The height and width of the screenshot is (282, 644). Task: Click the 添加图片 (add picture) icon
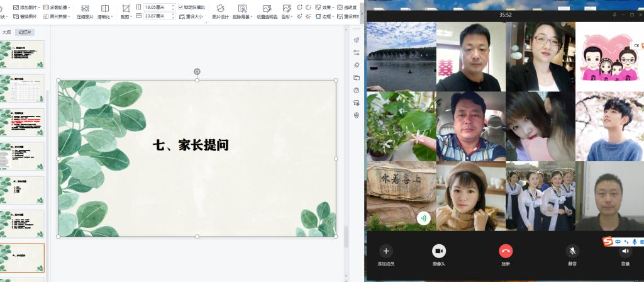16,8
